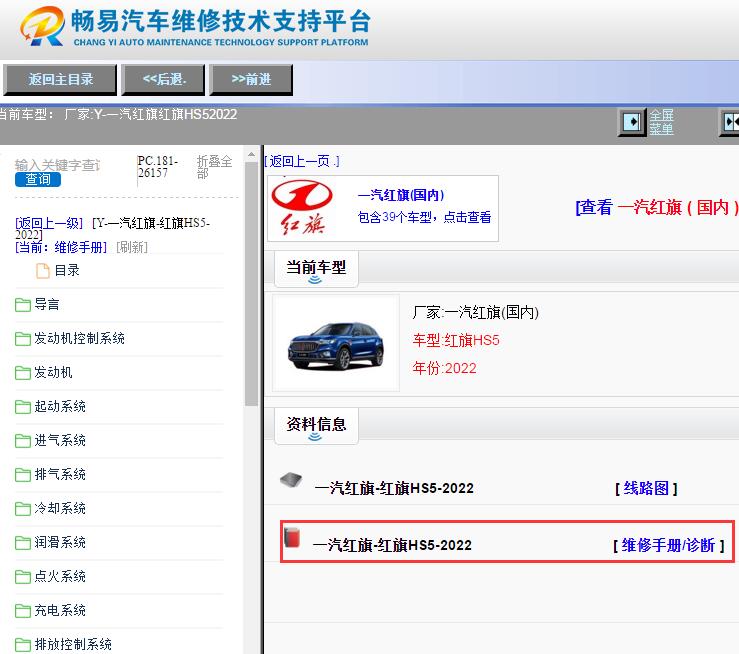This screenshot has height=654, width=739.
Task: Click the panel collapse icon at far right
Action: (730, 122)
